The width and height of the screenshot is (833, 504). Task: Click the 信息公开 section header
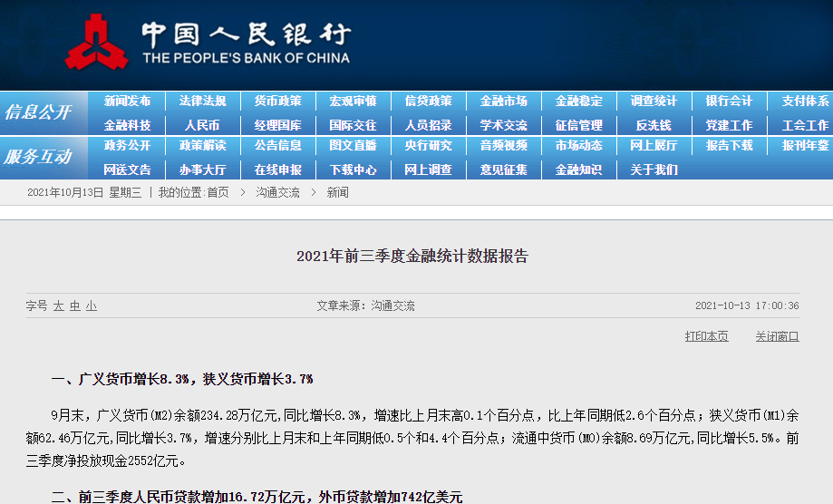point(38,112)
